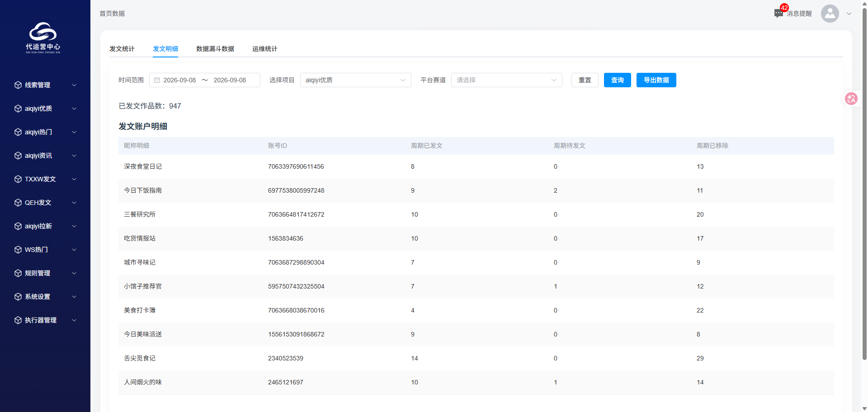
Task: Expand the TXXW发文 menu chevron
Action: (x=74, y=179)
